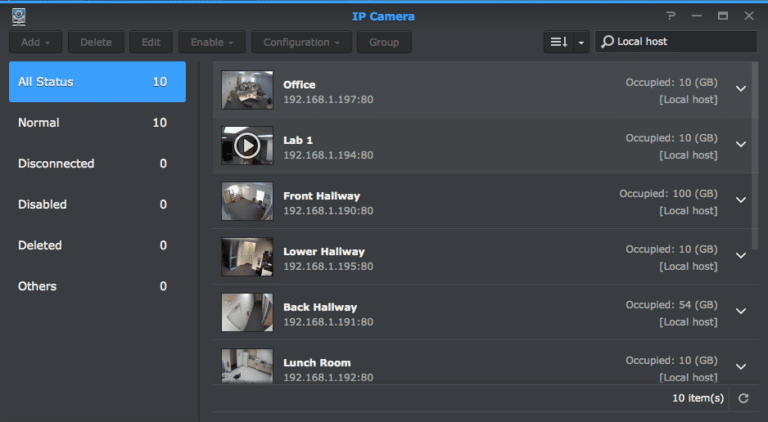This screenshot has height=422, width=768.
Task: Select the Others status filter
Action: tap(97, 286)
